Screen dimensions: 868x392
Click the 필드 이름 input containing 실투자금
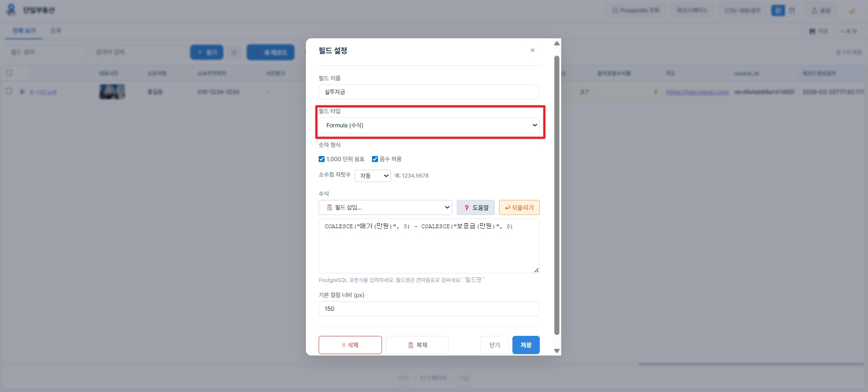click(429, 92)
